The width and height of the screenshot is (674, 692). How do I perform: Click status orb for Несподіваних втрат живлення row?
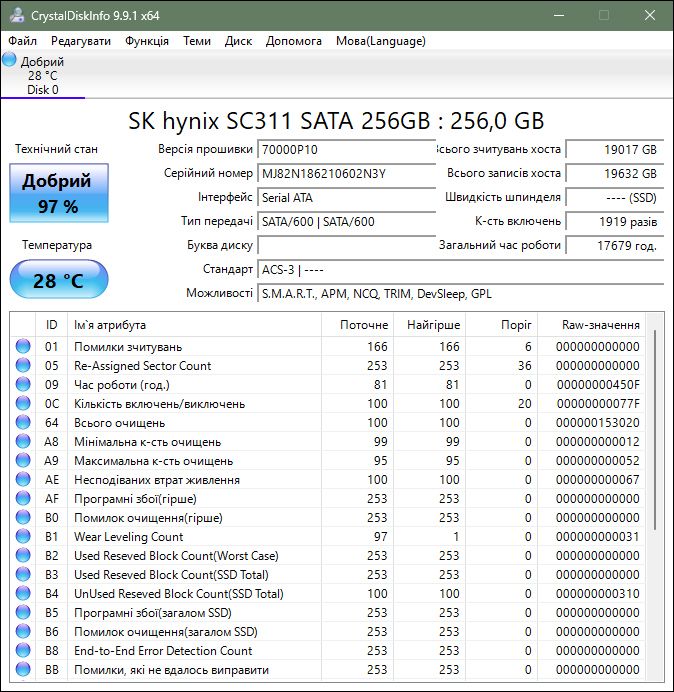tap(23, 479)
